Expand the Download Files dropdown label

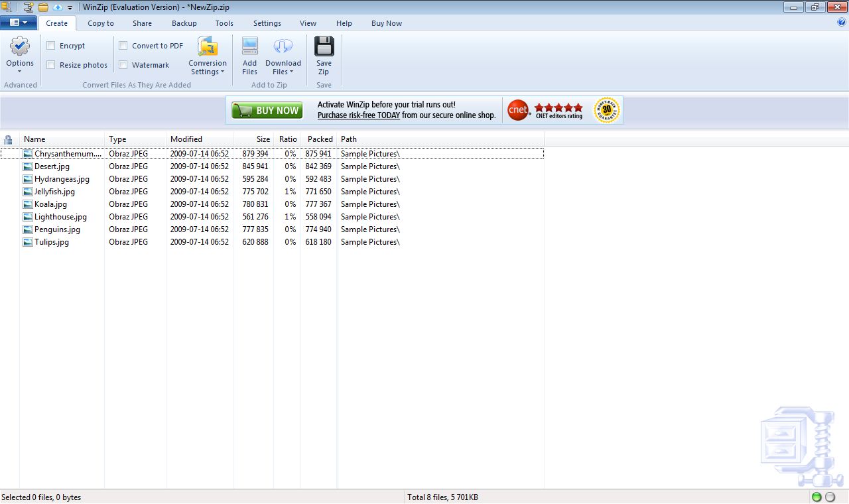[x=283, y=68]
